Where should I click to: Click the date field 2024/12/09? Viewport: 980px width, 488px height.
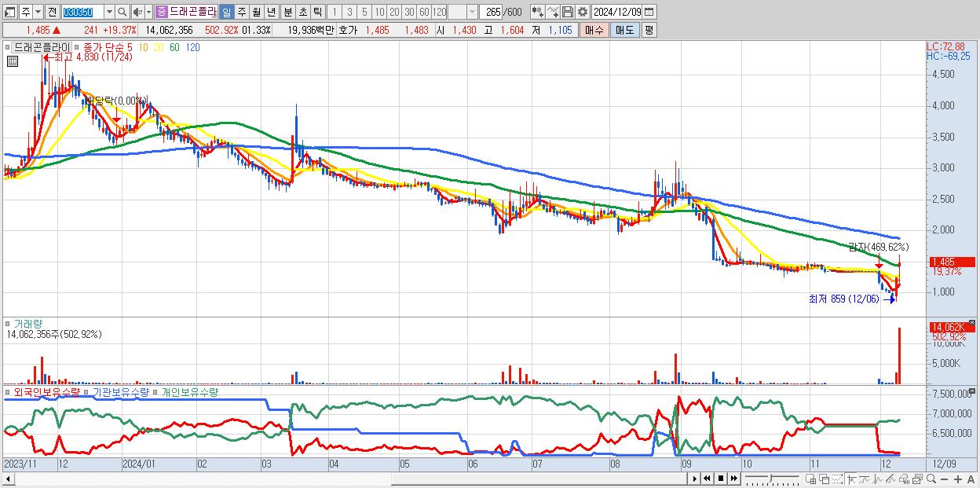click(x=616, y=12)
